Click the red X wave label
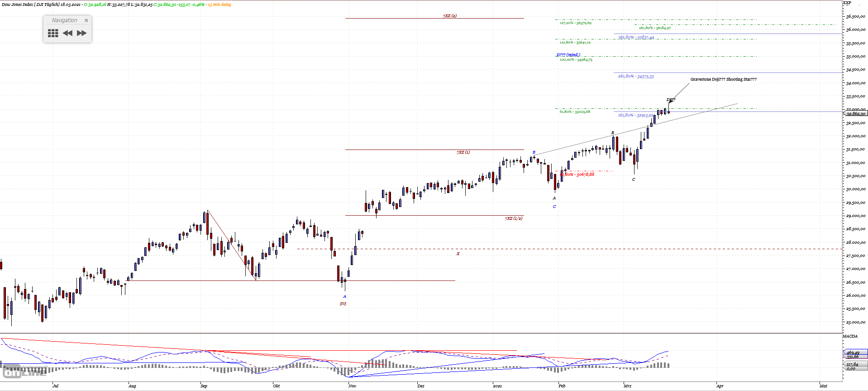The image size is (868, 391). (x=458, y=254)
